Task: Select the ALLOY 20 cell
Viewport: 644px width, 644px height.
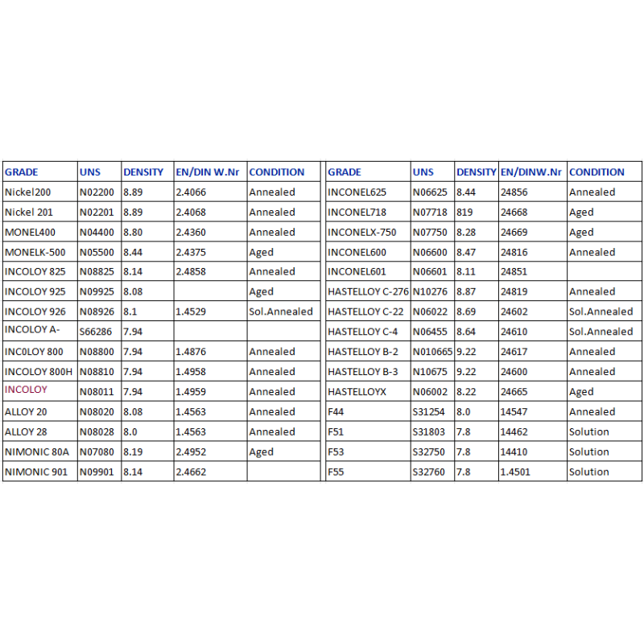Action: point(39,411)
